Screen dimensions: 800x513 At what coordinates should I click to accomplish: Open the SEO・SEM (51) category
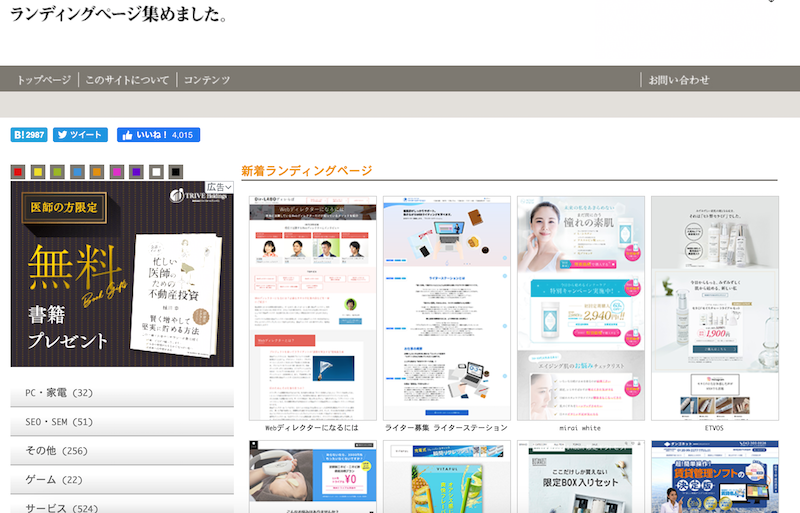click(x=122, y=422)
